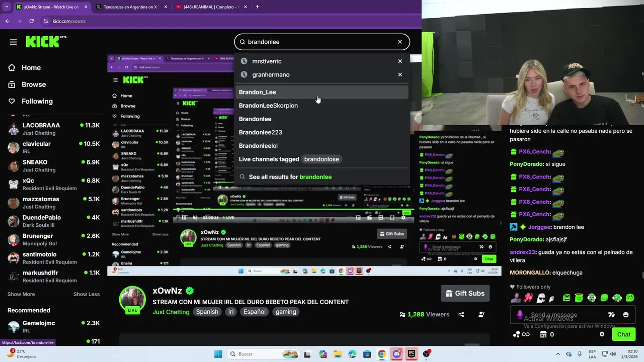Expand sidebar list with Show More
This screenshot has height=362, width=644.
pos(21,294)
